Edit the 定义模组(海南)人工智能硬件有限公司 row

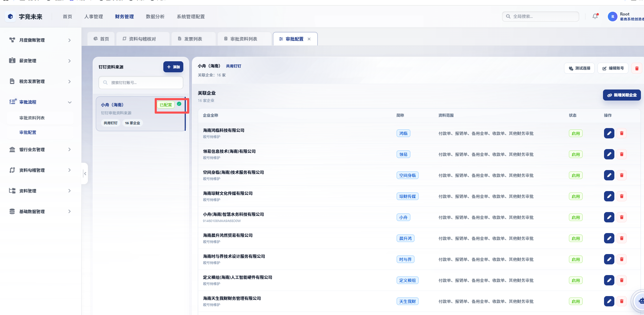tap(609, 280)
